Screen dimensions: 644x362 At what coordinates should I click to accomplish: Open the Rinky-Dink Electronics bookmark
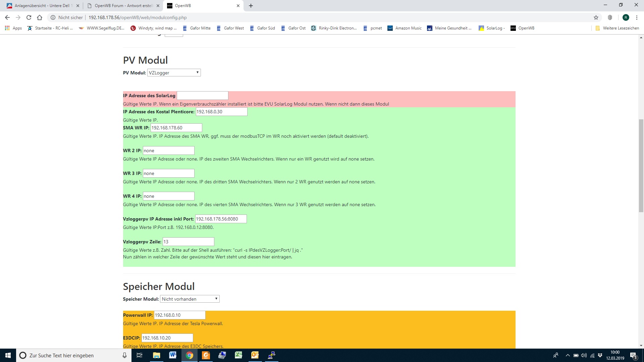[x=334, y=28]
